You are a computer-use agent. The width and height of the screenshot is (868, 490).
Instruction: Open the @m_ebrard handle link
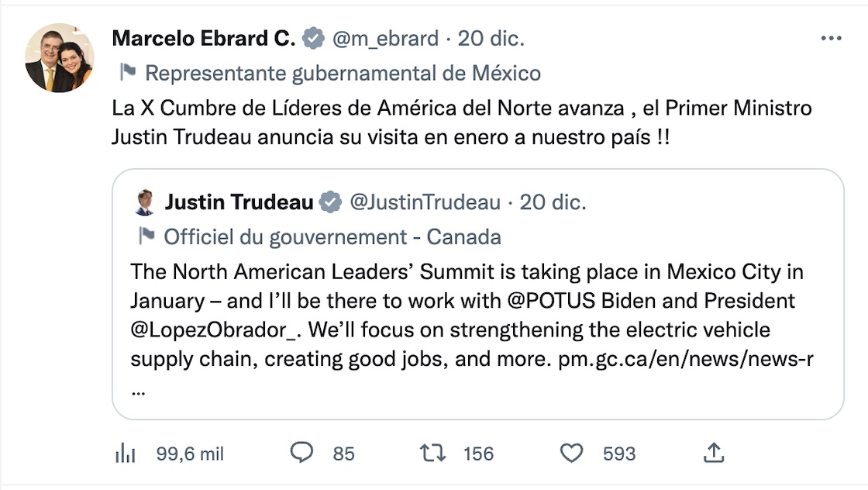[384, 38]
